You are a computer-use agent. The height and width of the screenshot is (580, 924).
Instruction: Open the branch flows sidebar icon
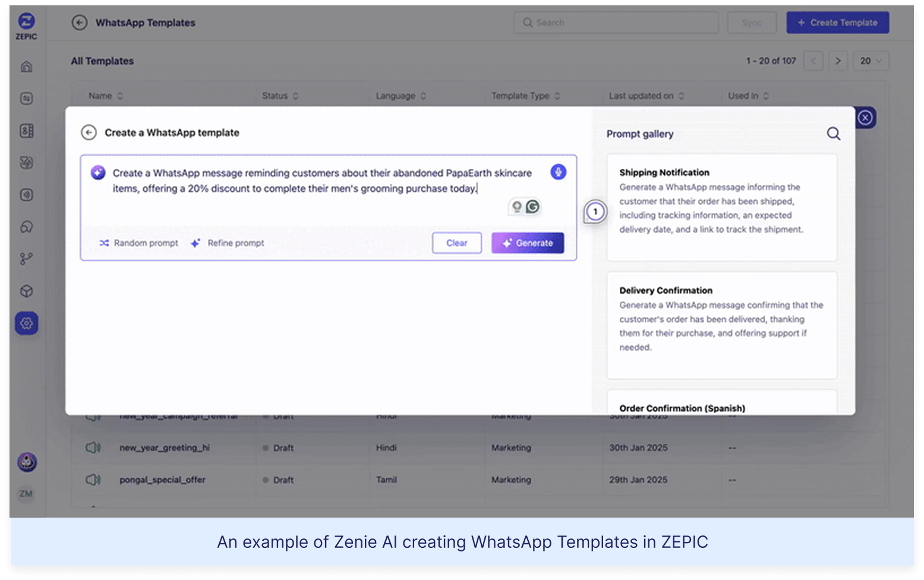pos(27,259)
